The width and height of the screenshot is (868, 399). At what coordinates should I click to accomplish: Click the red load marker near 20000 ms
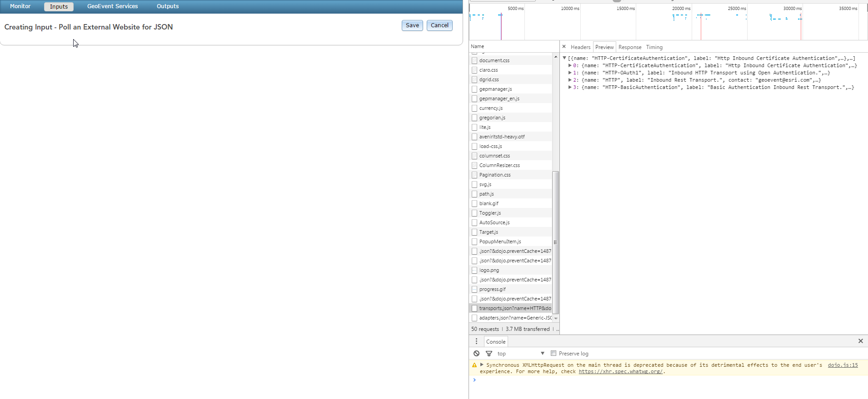(x=701, y=26)
